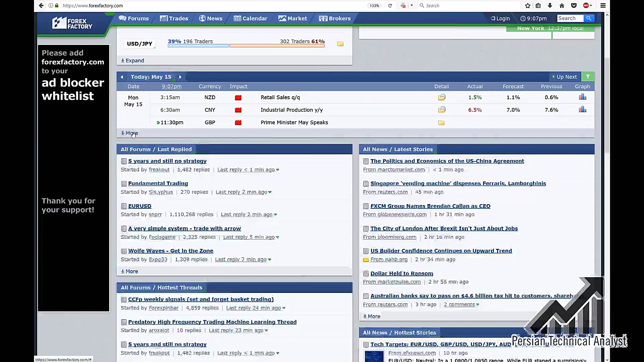Viewport: 644px width, 362px height.
Task: Click the Up Next button
Action: (565, 77)
